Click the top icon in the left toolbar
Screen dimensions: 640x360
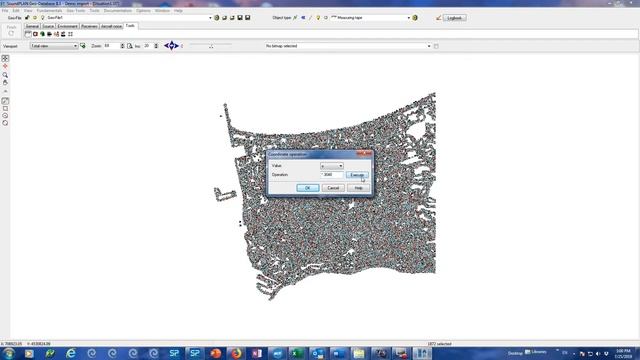[5, 59]
